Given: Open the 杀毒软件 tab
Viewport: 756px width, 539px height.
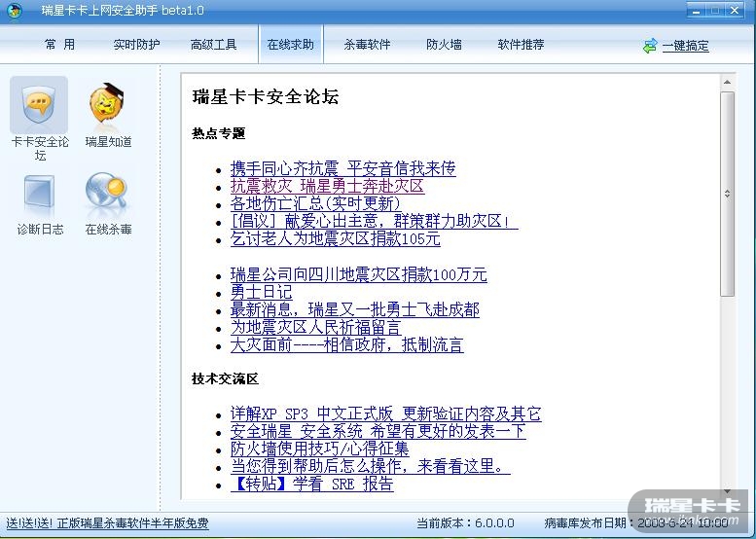Looking at the screenshot, I should pyautogui.click(x=368, y=45).
